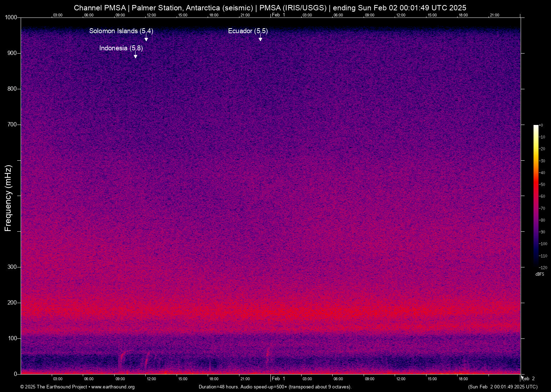Click the 1000 mHz frequency tick label
The height and width of the screenshot is (392, 551).
click(x=12, y=17)
